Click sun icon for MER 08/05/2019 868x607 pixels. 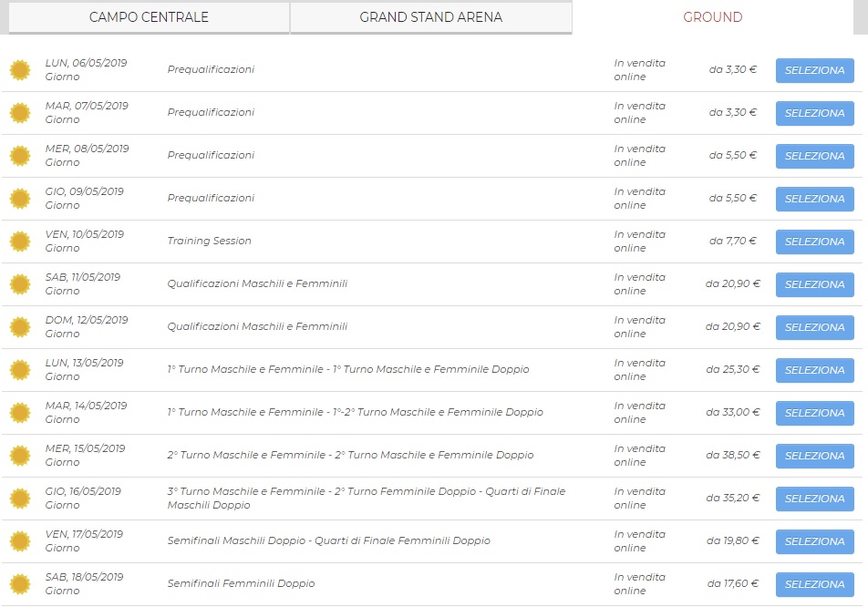(20, 156)
